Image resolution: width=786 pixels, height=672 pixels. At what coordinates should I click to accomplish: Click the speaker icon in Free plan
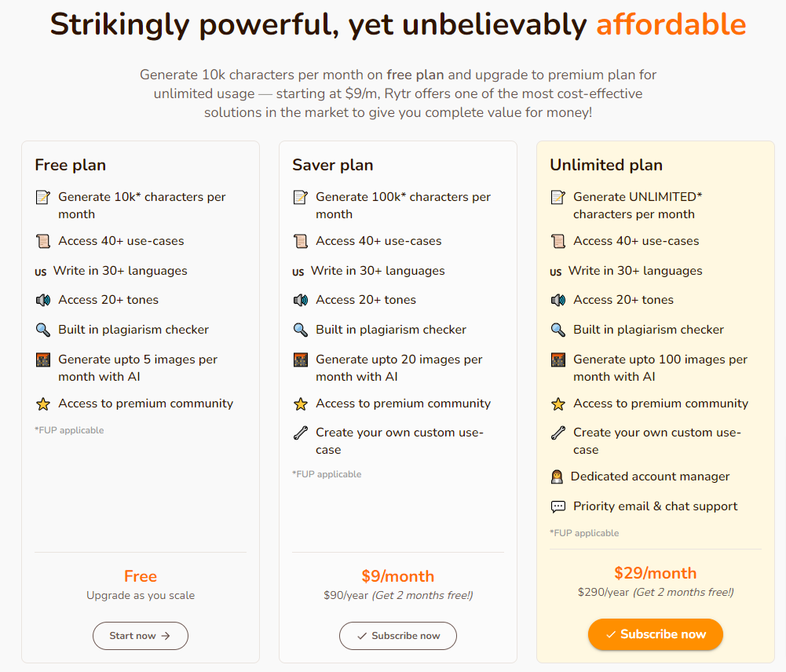click(43, 300)
